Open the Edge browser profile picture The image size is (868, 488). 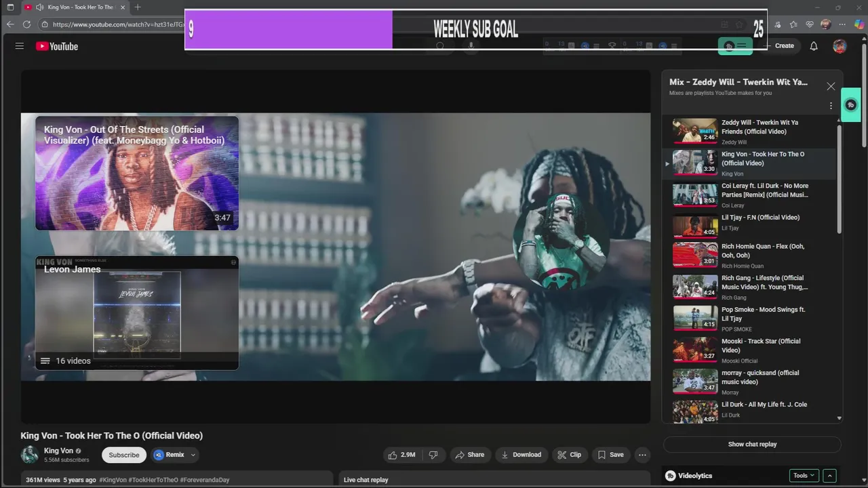(x=826, y=24)
